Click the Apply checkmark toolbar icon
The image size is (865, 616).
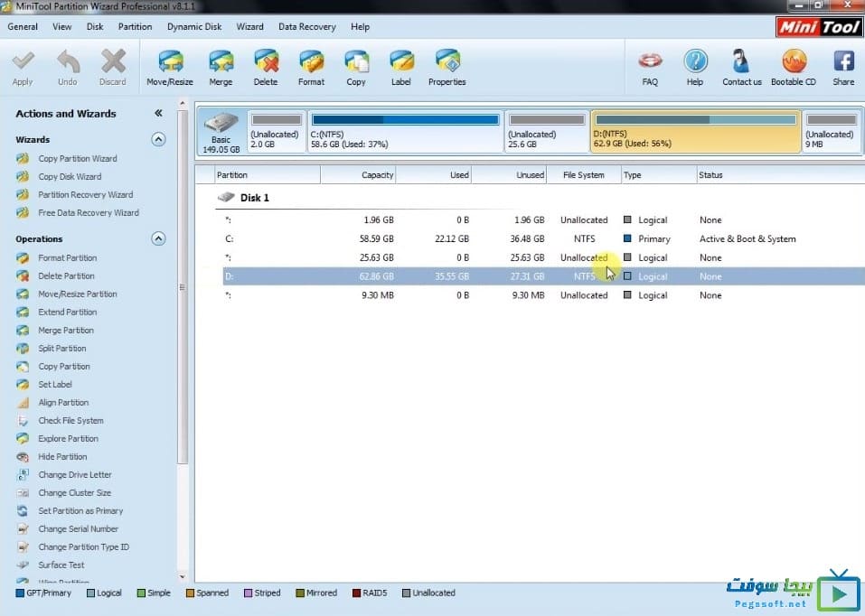[23, 61]
